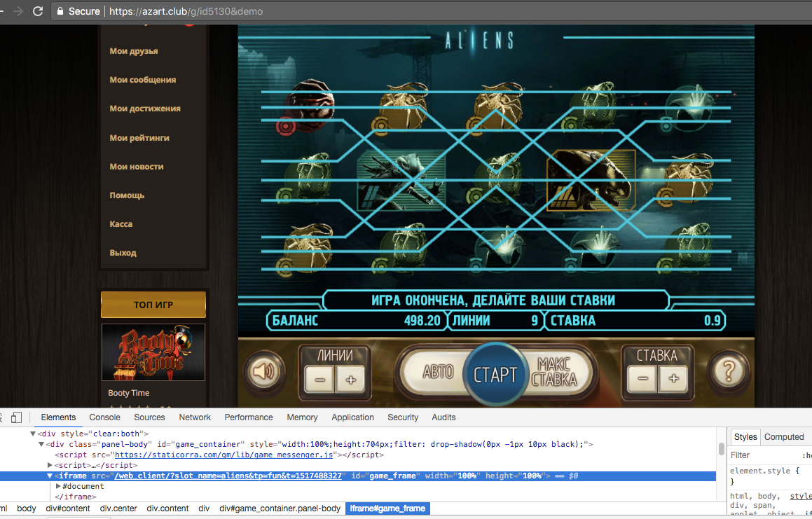
Task: Enable autoplay with АВТО button
Action: point(438,371)
